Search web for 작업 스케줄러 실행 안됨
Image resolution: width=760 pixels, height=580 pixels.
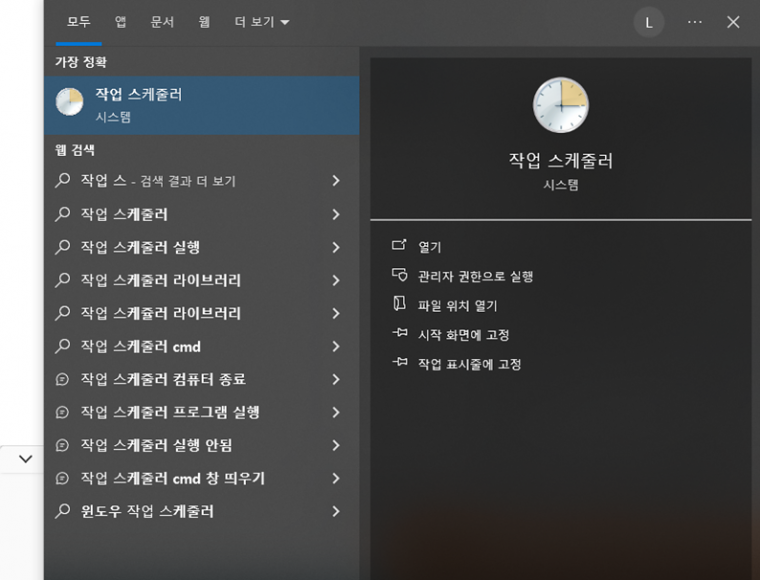tap(202, 445)
